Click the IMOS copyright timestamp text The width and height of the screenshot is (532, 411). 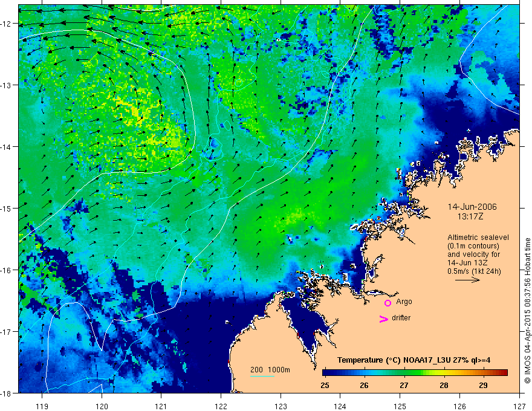pyautogui.click(x=527, y=310)
